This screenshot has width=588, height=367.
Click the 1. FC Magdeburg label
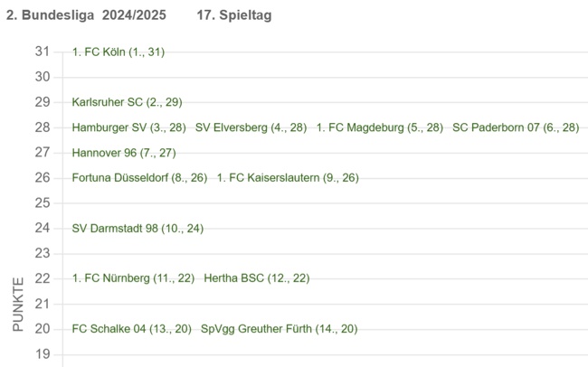click(x=380, y=127)
